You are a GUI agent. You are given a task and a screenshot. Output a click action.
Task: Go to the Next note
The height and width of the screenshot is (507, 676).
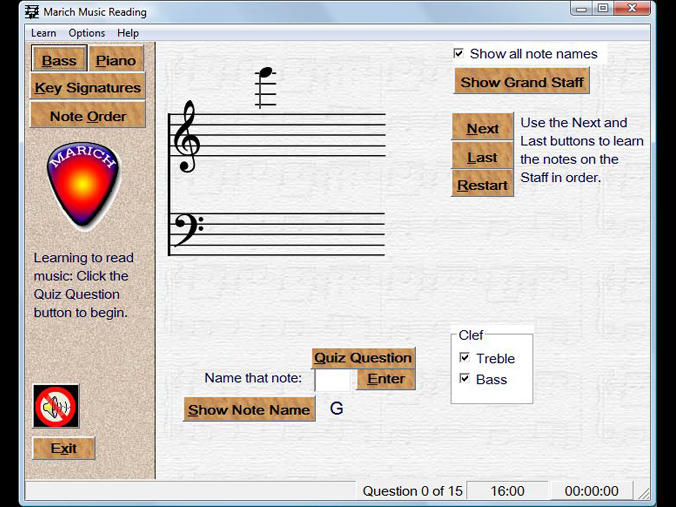pos(482,128)
